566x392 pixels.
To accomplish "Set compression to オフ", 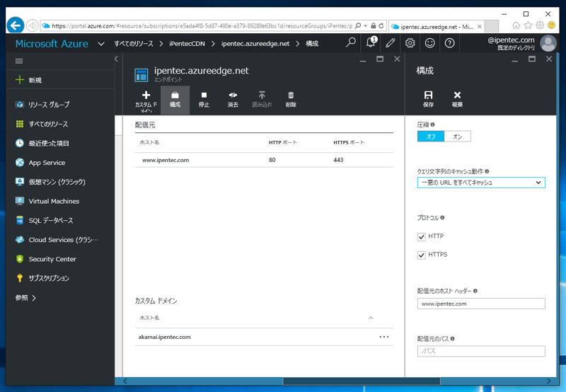I will [x=431, y=137].
